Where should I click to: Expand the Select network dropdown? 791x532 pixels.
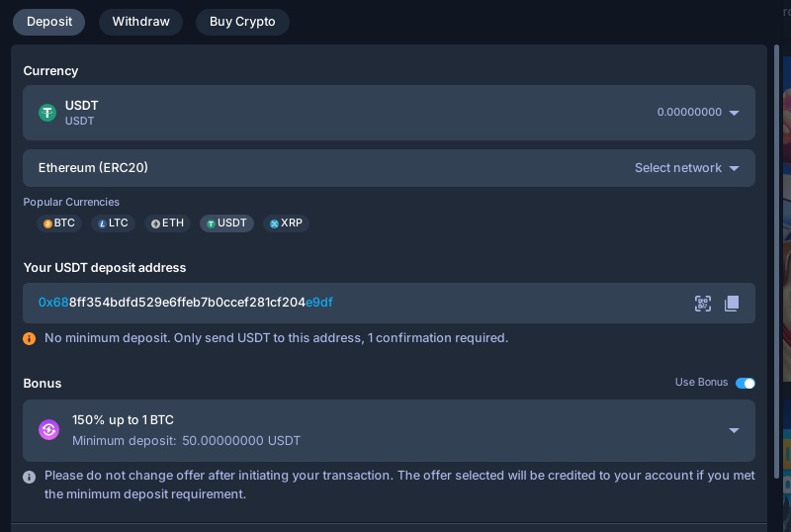click(389, 167)
